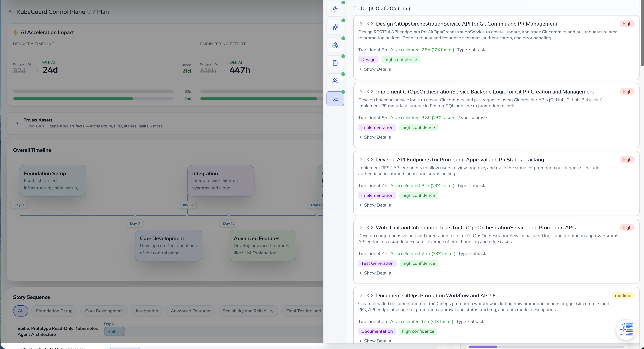Click code icon on Write Unit and Integration Tests task

(370, 228)
